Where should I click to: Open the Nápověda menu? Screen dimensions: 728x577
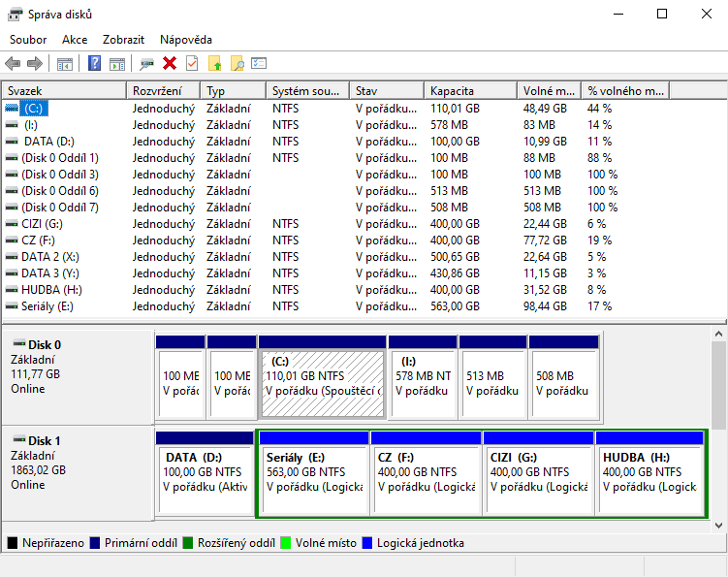tap(186, 40)
